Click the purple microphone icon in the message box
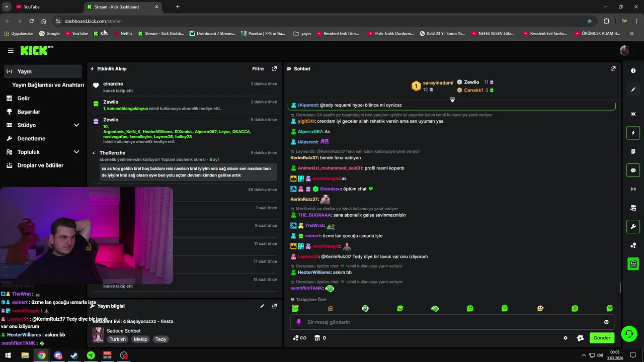 (x=298, y=322)
